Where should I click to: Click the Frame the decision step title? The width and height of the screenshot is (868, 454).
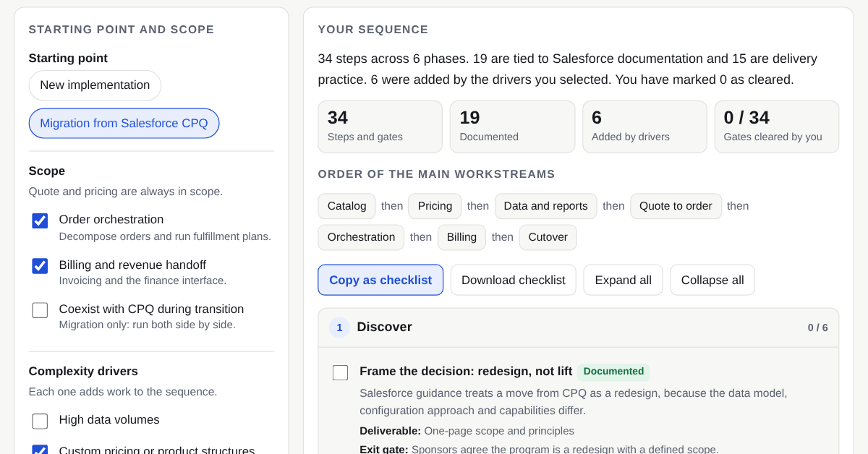(x=466, y=372)
